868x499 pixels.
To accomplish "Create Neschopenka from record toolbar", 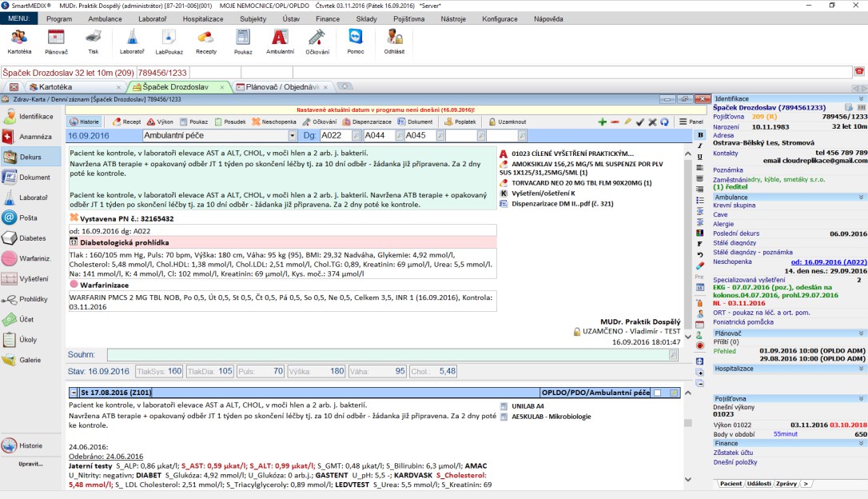I will 274,122.
